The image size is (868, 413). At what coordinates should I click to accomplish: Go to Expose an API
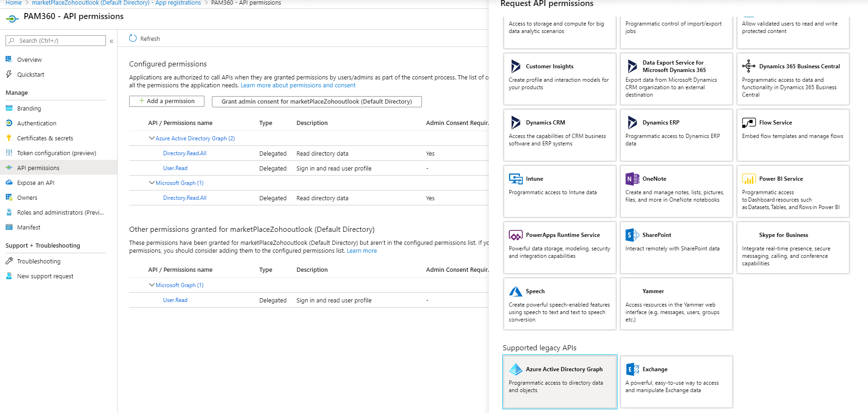pyautogui.click(x=36, y=183)
